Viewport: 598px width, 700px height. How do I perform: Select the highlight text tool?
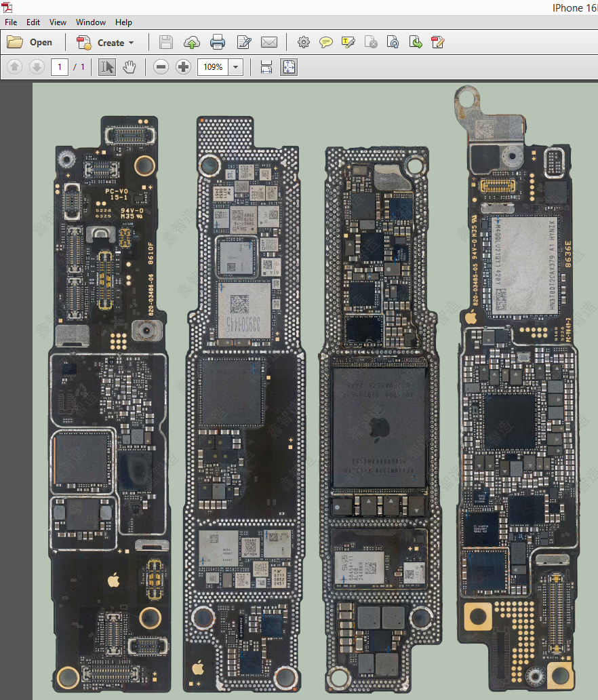click(348, 43)
